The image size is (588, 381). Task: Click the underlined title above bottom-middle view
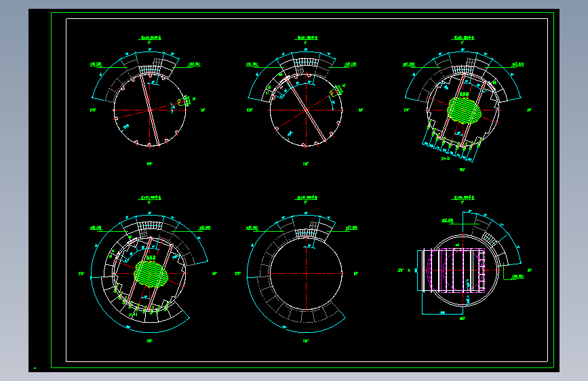(307, 198)
